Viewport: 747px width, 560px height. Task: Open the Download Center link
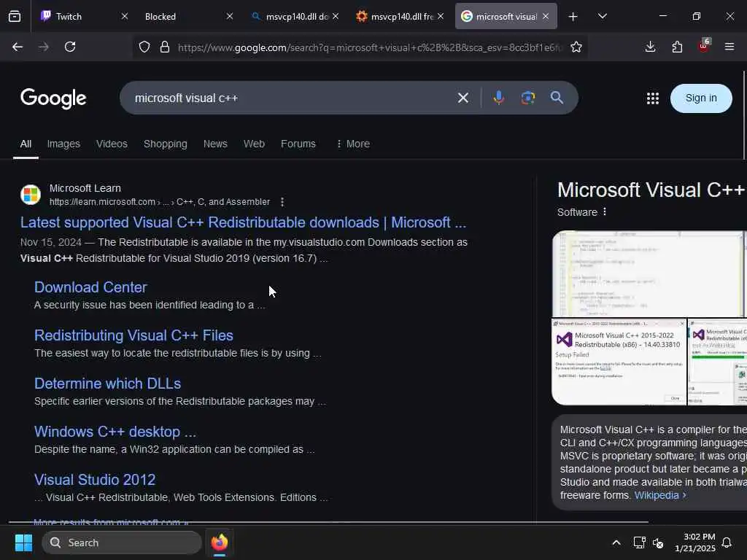90,287
